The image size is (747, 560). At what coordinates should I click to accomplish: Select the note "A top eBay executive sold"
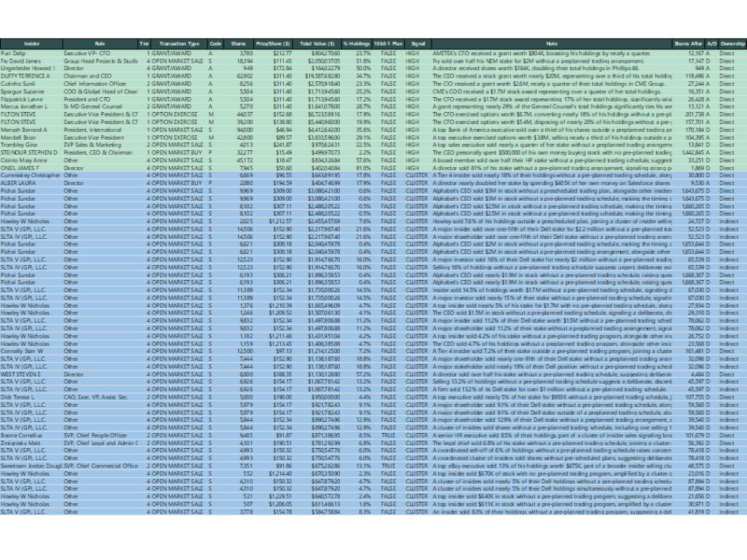click(x=552, y=466)
